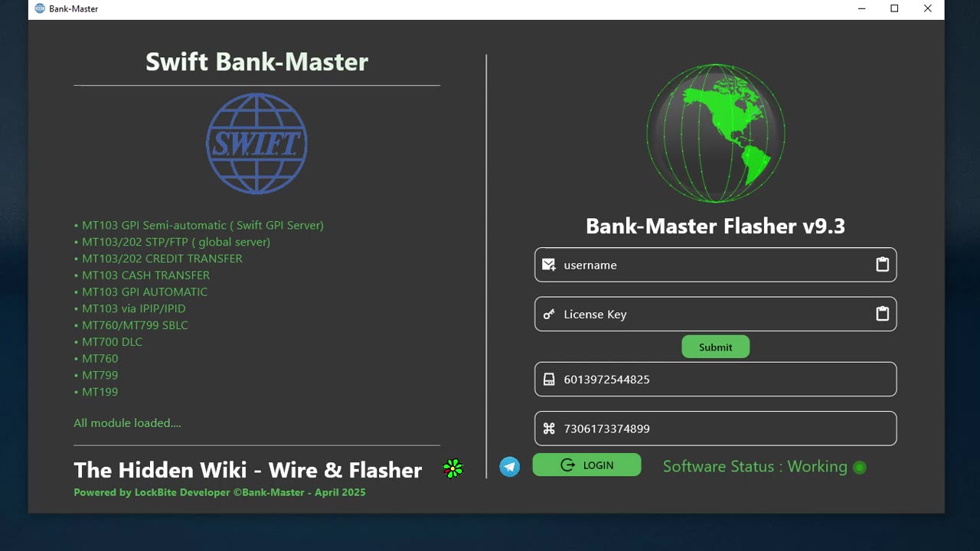Click the green wireframe globe image
This screenshot has height=551, width=980.
[716, 133]
